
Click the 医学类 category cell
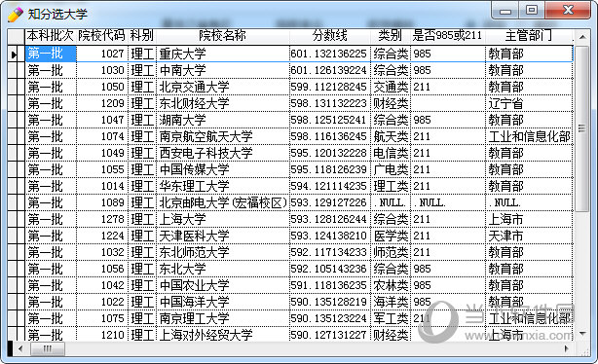pyautogui.click(x=391, y=236)
